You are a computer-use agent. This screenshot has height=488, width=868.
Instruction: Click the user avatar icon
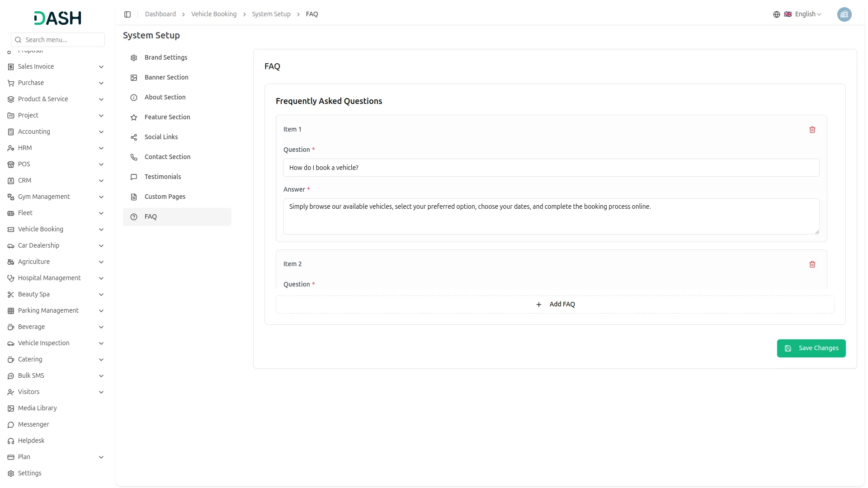point(844,14)
